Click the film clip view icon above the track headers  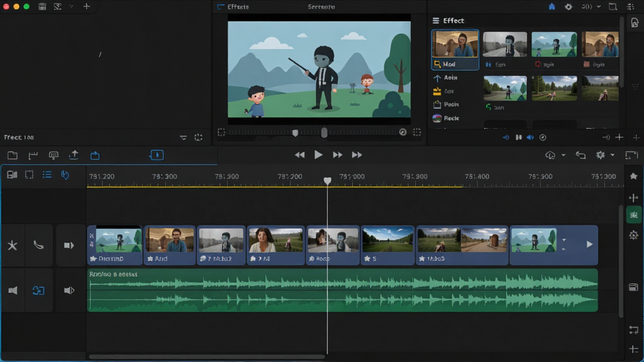pos(13,175)
